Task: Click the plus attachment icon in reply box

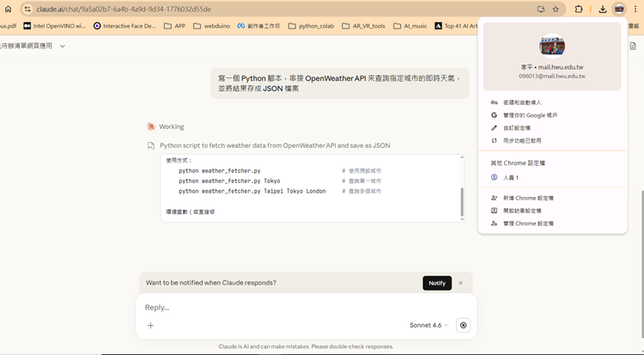Action: (x=150, y=325)
